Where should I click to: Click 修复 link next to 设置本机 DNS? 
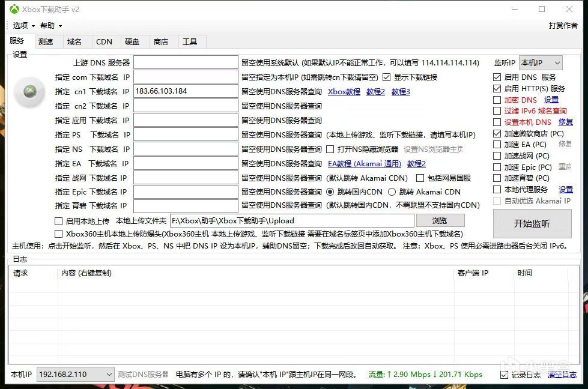[x=566, y=122]
